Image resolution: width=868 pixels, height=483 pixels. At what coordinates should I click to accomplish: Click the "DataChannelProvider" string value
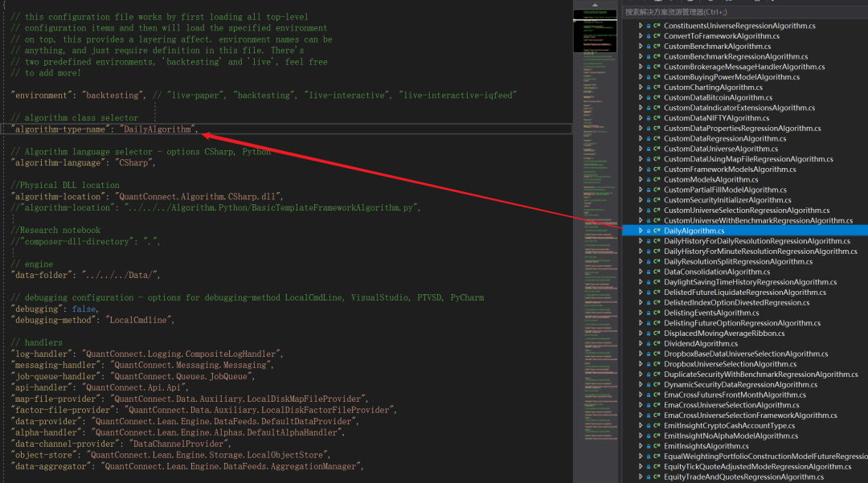[178, 444]
